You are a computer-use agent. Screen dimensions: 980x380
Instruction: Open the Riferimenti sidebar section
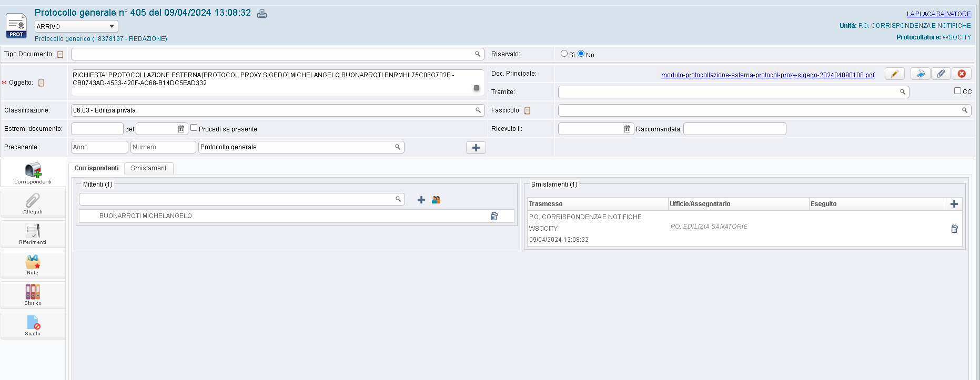click(x=33, y=234)
